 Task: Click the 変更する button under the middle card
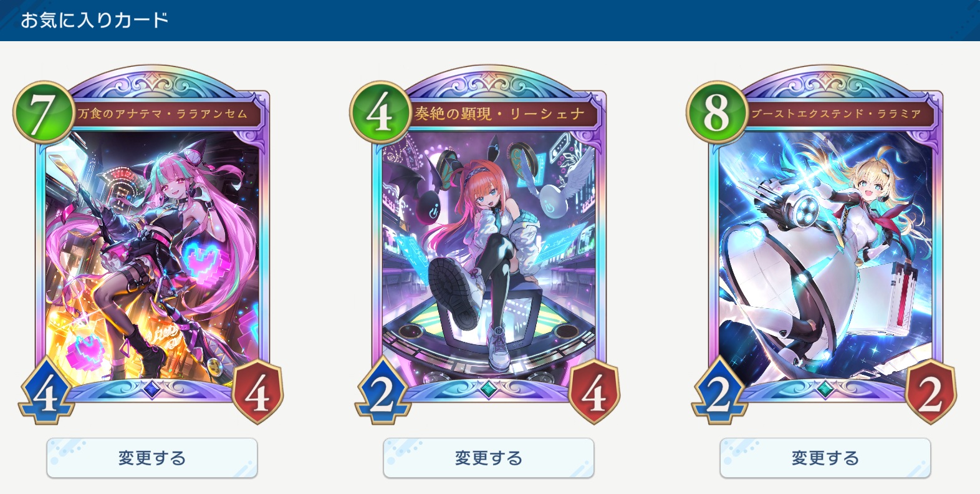(x=489, y=458)
